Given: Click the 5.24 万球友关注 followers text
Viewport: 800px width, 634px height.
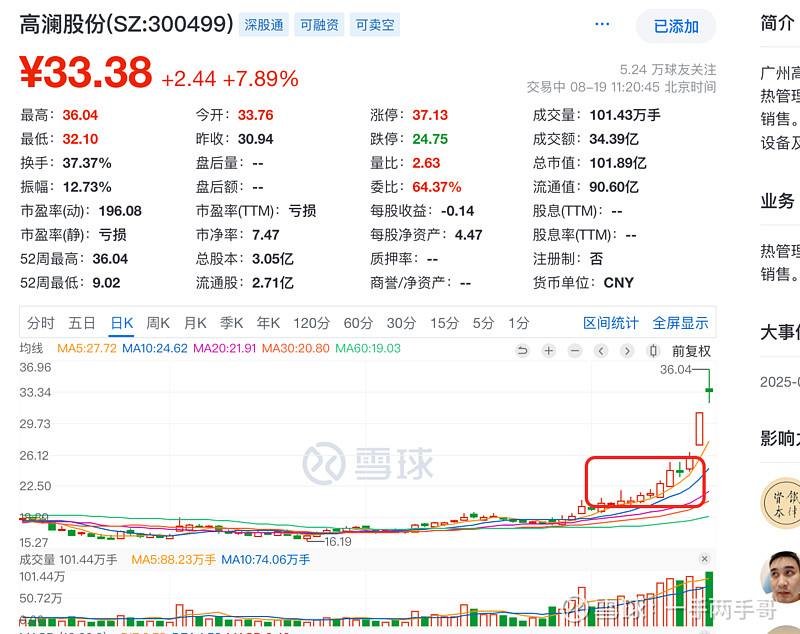Looking at the screenshot, I should pyautogui.click(x=668, y=70).
